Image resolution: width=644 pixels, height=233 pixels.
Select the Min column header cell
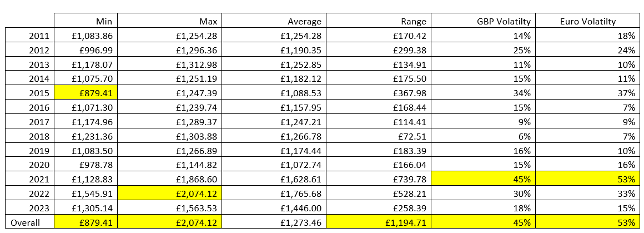click(x=86, y=21)
